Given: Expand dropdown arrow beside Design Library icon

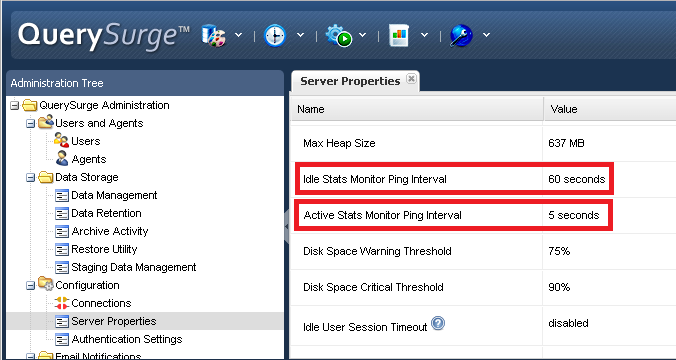Looking at the screenshot, I should pyautogui.click(x=238, y=35).
